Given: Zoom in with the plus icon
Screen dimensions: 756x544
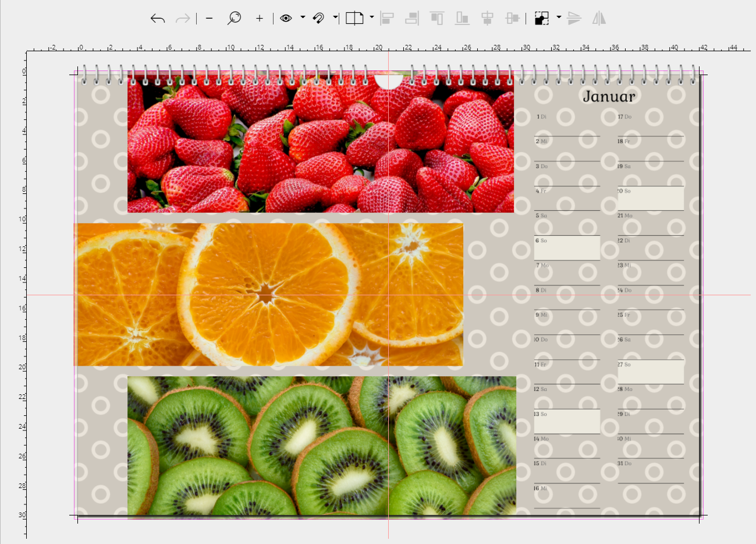Looking at the screenshot, I should point(260,19).
